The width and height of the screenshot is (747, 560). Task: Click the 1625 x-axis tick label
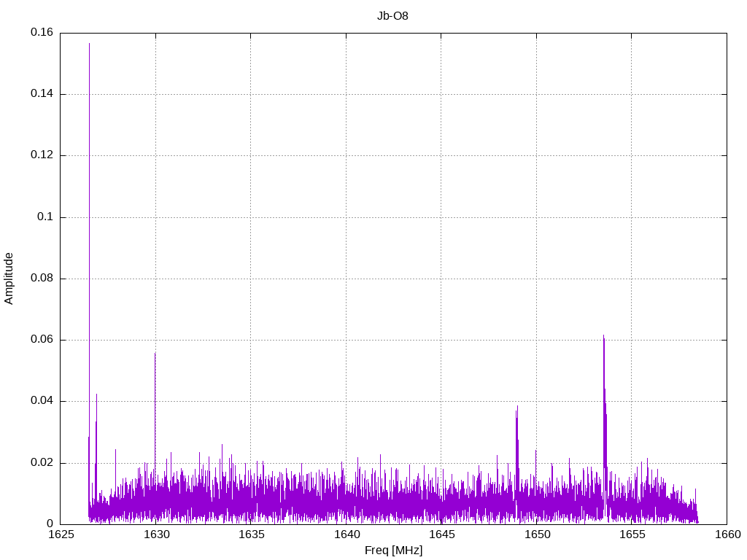pyautogui.click(x=61, y=534)
